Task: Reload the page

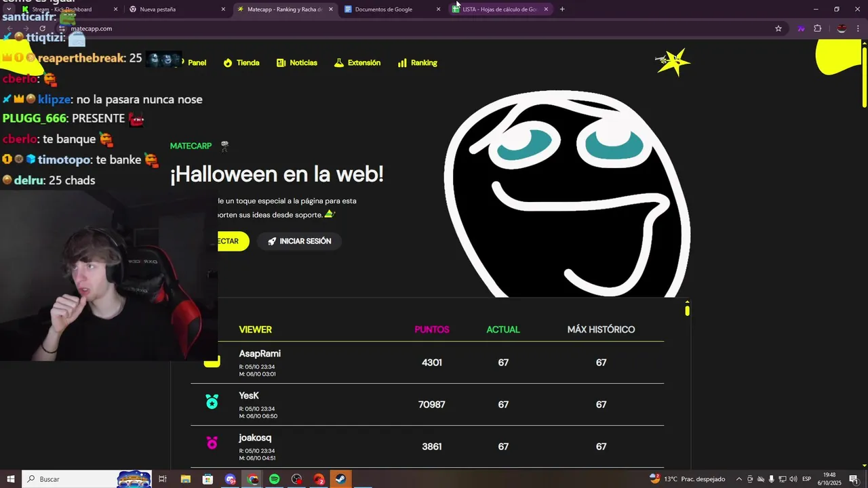Action: 42,28
